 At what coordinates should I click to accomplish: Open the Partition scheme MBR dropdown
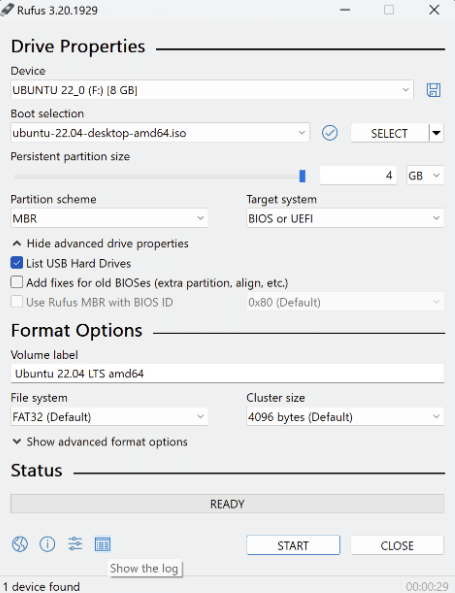tap(109, 218)
